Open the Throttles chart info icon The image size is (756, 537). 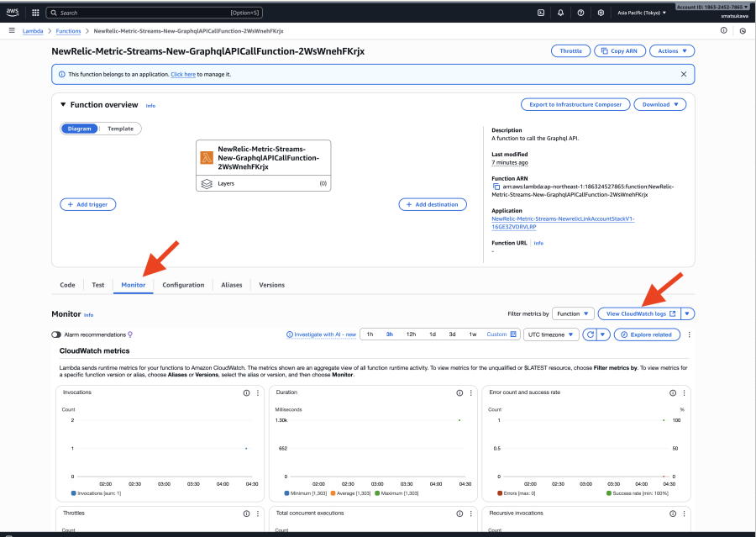click(x=246, y=513)
